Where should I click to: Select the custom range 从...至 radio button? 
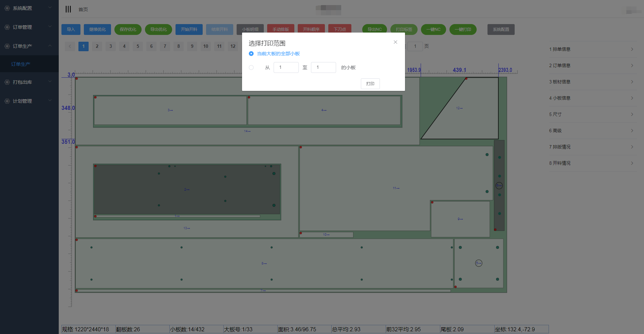pos(251,67)
